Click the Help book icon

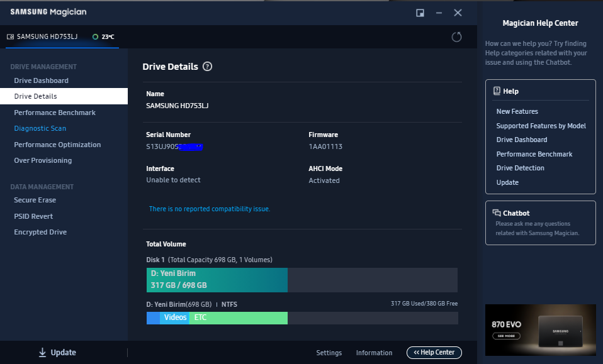(x=497, y=91)
